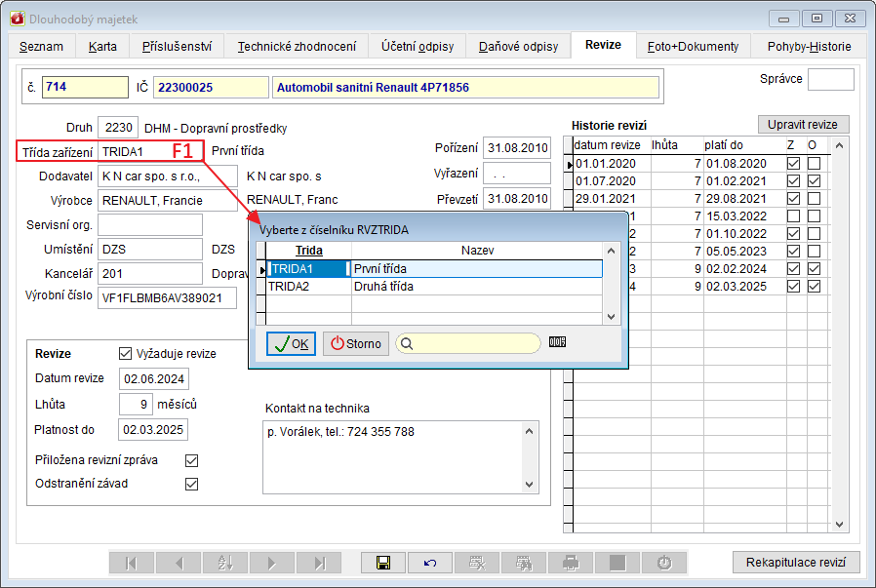Toggle Vyžaduje revize checkbox
Screen dimensions: 876x588
tap(125, 353)
